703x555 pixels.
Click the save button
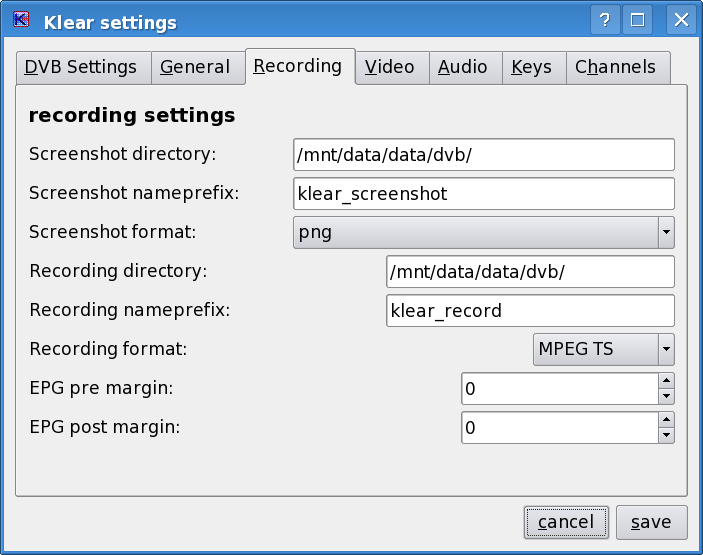pos(651,522)
